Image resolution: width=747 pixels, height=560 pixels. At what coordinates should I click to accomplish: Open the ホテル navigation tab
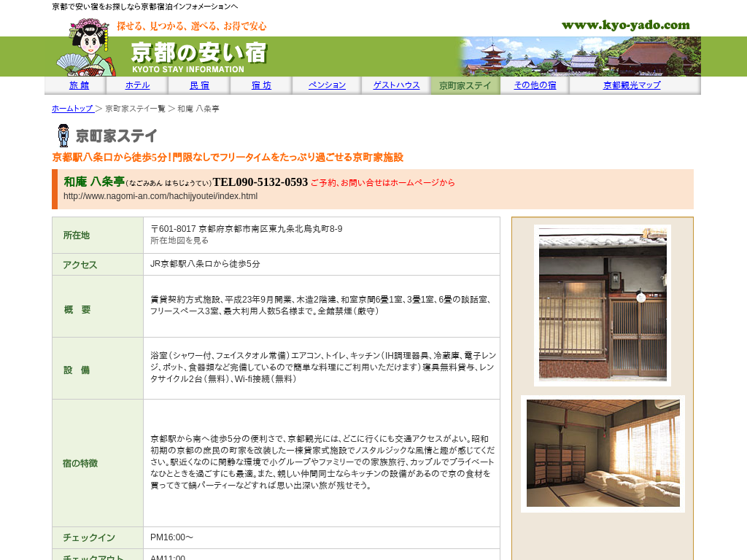137,85
